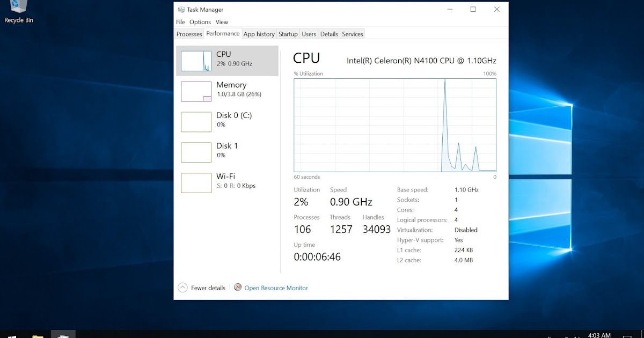Open Resource Monitor link
644x338 pixels.
(276, 288)
